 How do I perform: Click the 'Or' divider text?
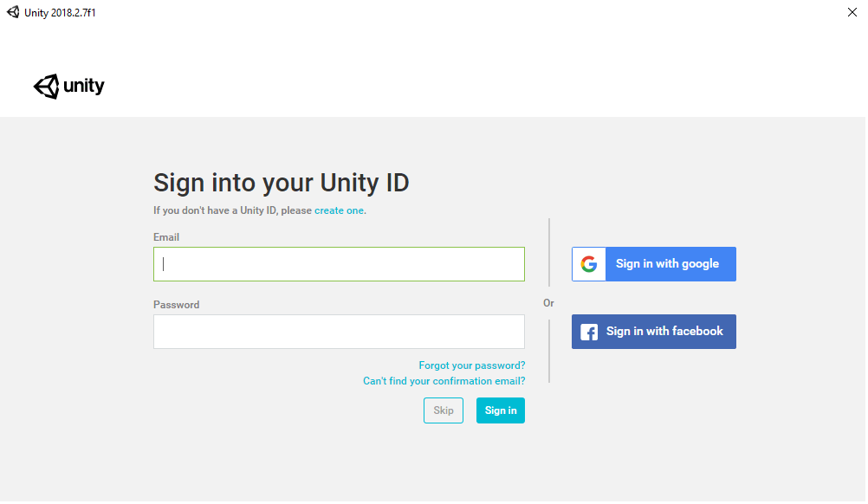(x=550, y=304)
